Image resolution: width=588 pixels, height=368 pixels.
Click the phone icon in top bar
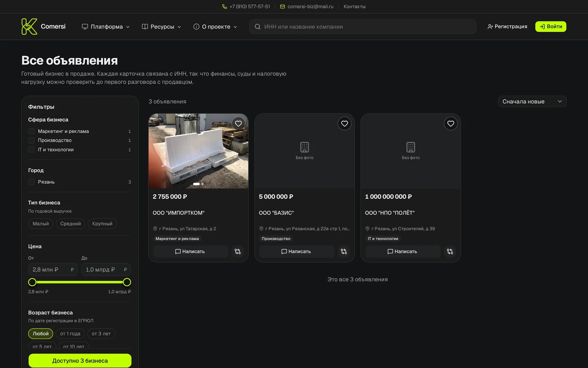coord(224,6)
